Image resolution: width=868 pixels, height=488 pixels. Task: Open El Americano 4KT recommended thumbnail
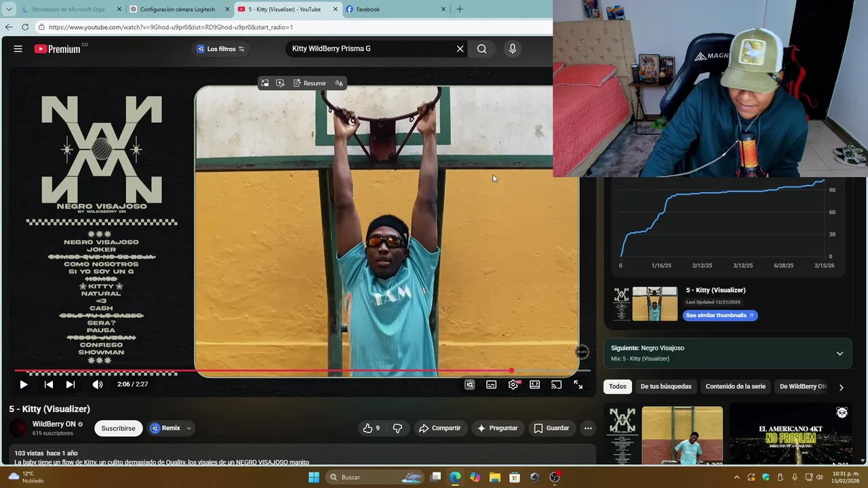791,435
